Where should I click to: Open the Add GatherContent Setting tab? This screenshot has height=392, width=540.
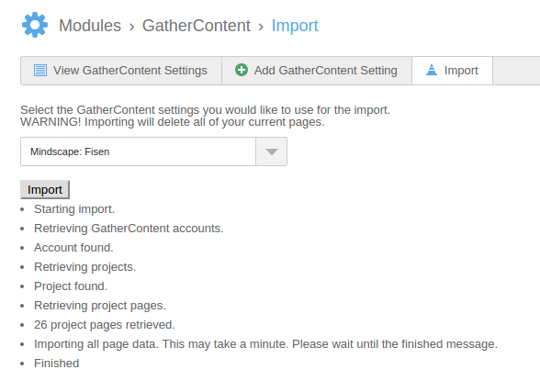pyautogui.click(x=317, y=71)
